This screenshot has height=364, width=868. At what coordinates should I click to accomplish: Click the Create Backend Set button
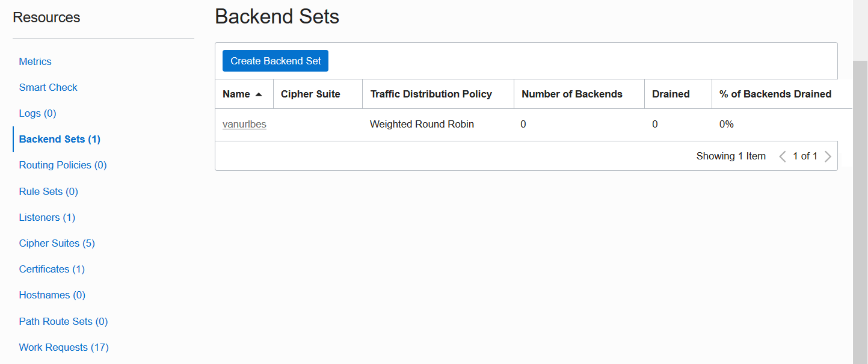(275, 61)
